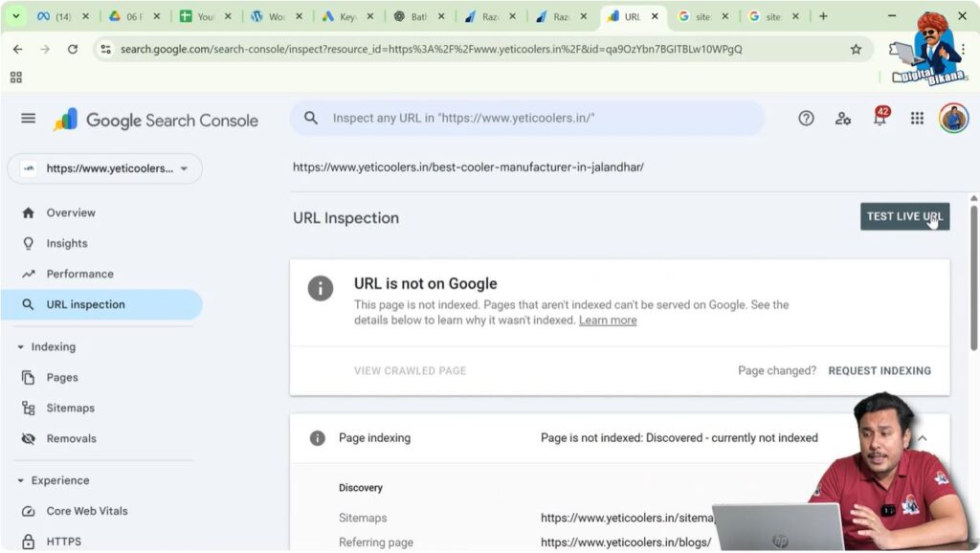This screenshot has height=553, width=980.
Task: Click REQUEST INDEXING
Action: [x=880, y=370]
